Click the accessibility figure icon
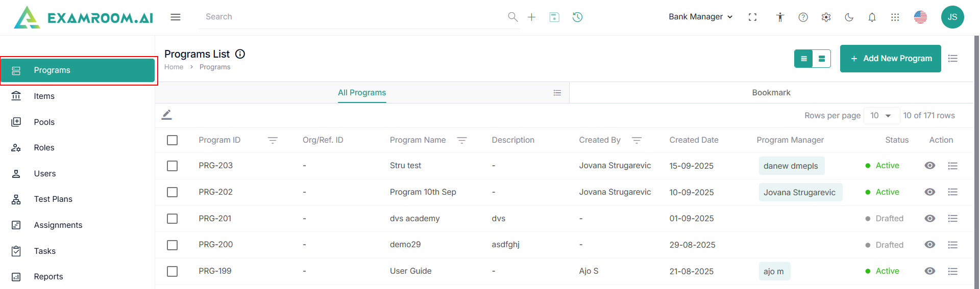Viewport: 980px width, 289px height. point(780,17)
